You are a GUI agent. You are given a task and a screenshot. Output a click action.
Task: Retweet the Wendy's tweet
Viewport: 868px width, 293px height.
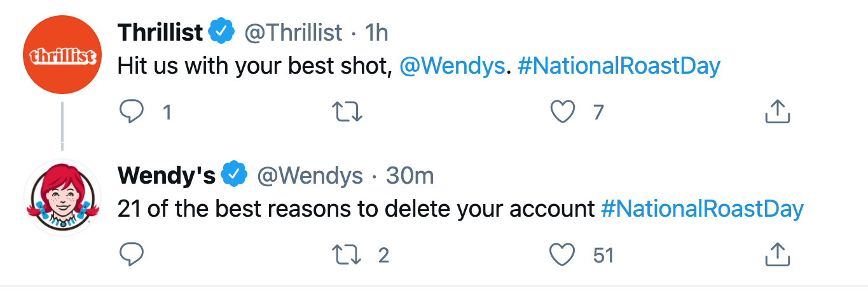point(347,255)
